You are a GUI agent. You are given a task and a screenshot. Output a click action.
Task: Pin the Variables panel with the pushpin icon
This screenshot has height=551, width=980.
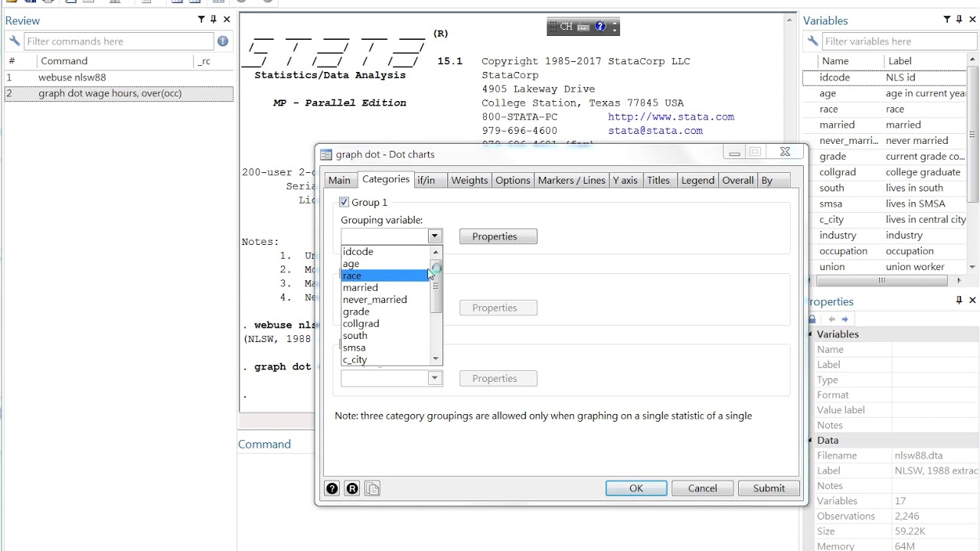click(960, 20)
